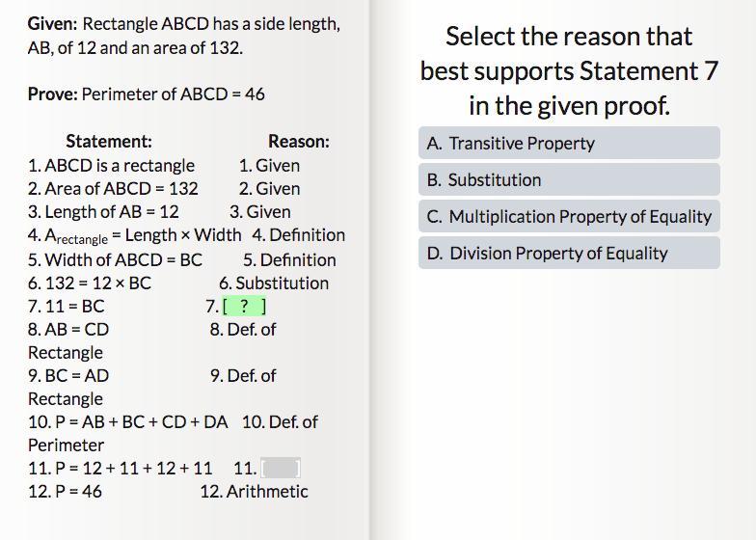Image resolution: width=756 pixels, height=540 pixels.
Task: Select answer A. Transitive Property
Action: (x=569, y=144)
